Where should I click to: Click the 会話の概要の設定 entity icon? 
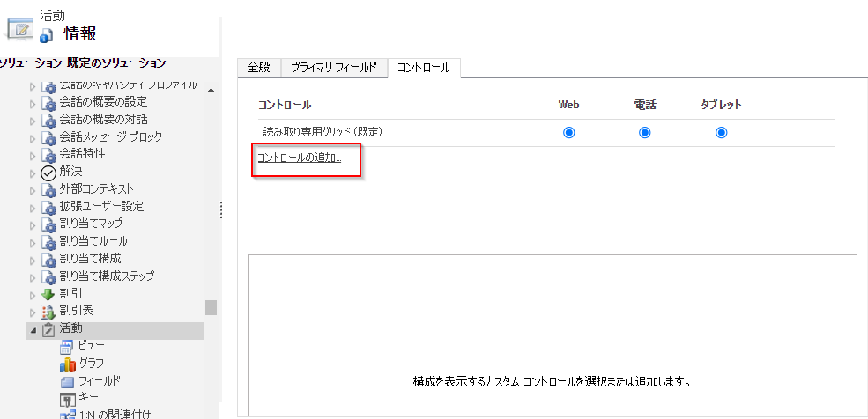49,103
